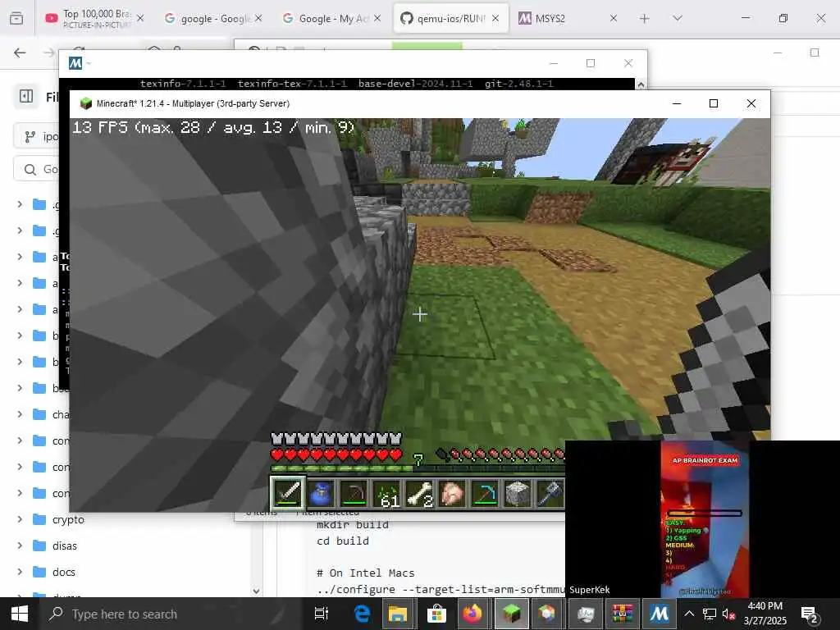Click the 'cd build' code line

coord(342,541)
